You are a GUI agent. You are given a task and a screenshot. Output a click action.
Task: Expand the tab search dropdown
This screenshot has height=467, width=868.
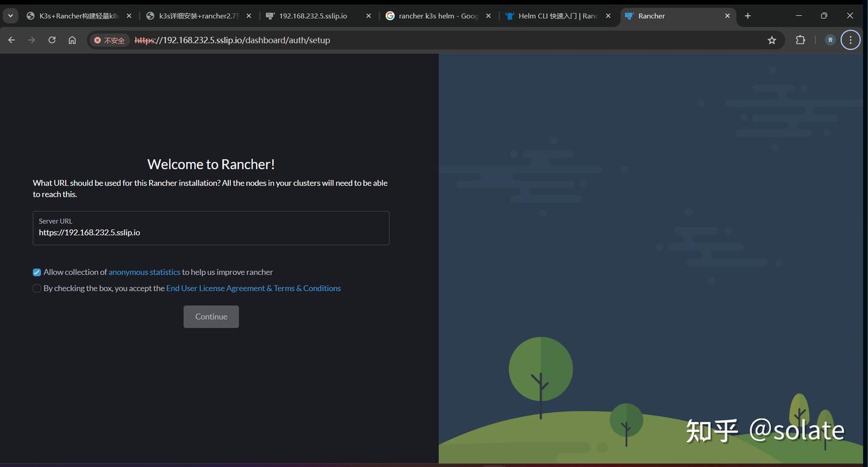10,16
